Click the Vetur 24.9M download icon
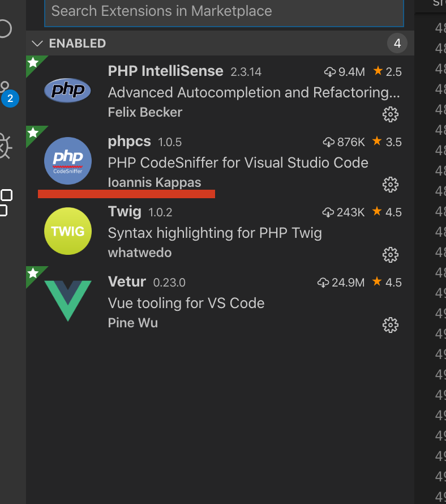 [x=323, y=283]
